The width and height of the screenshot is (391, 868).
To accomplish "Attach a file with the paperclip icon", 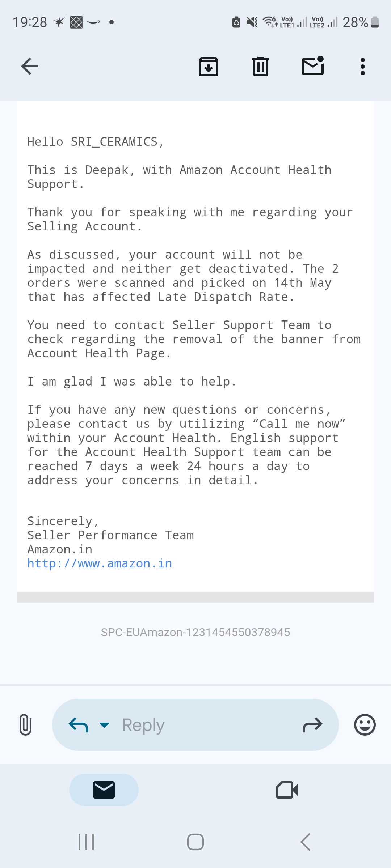I will click(x=25, y=725).
